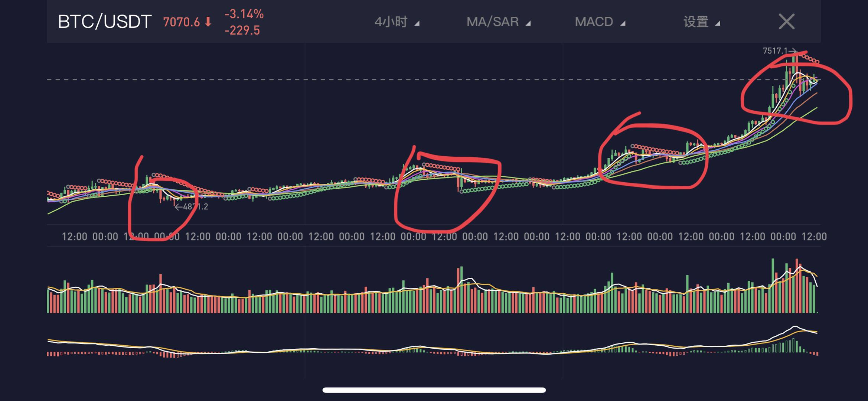Viewport: 868px width, 401px height.
Task: Expand the MA/SAR indicator dropdown
Action: [x=498, y=22]
